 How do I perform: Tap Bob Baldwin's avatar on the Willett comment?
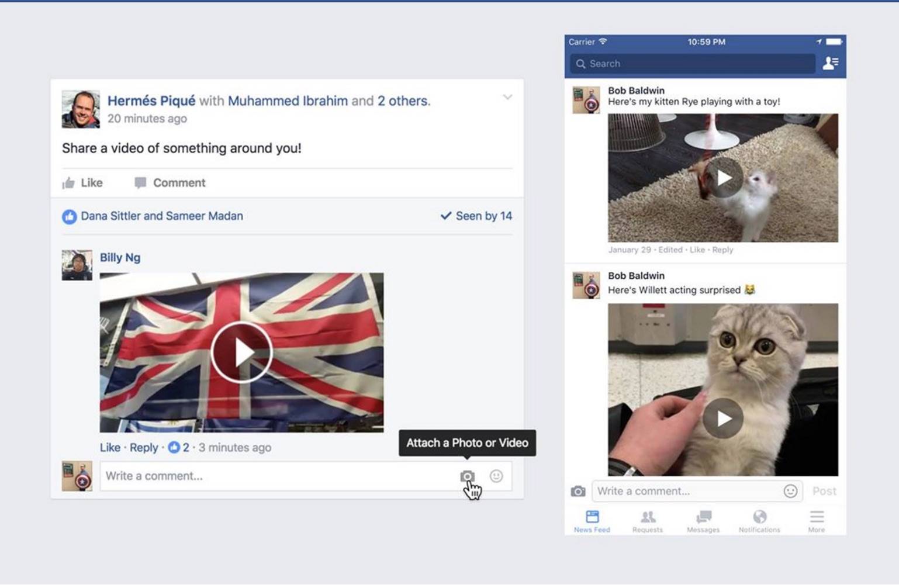pos(586,285)
